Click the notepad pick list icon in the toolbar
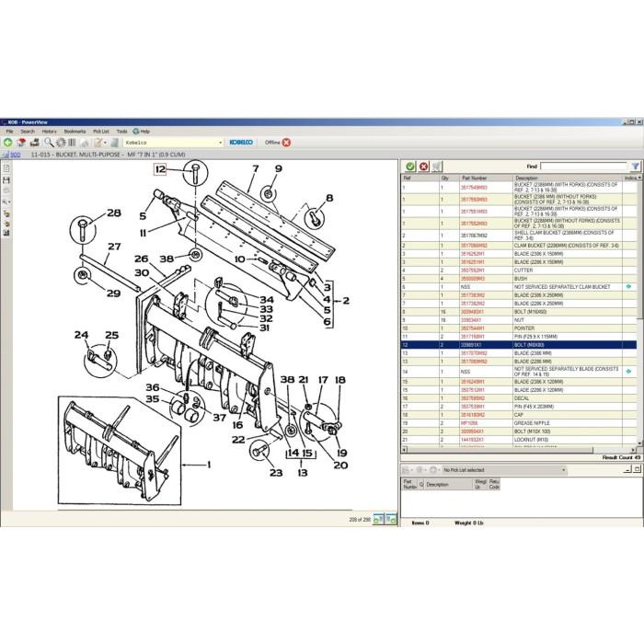Image resolution: width=644 pixels, height=644 pixels. pos(98,143)
